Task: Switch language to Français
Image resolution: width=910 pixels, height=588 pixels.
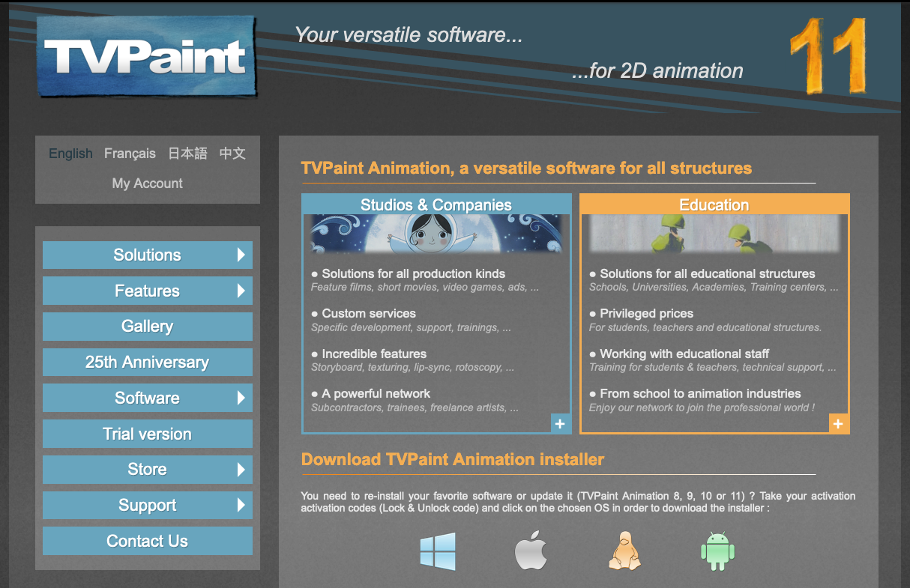Action: [x=130, y=154]
